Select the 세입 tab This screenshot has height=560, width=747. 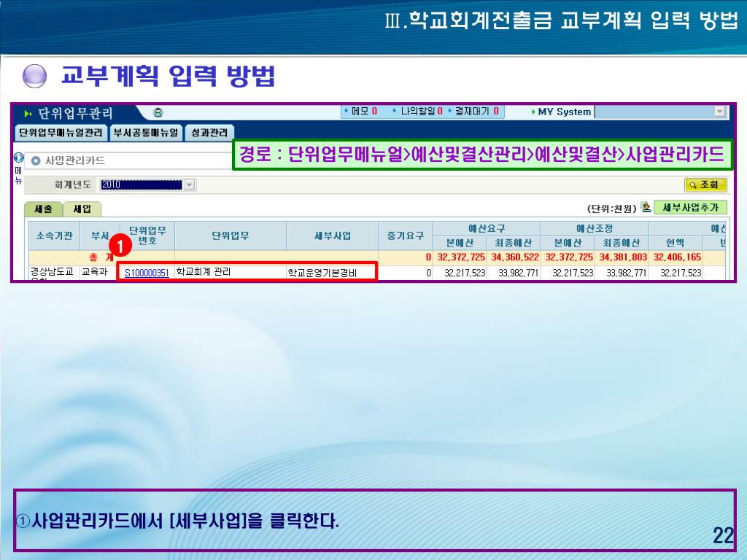82,209
